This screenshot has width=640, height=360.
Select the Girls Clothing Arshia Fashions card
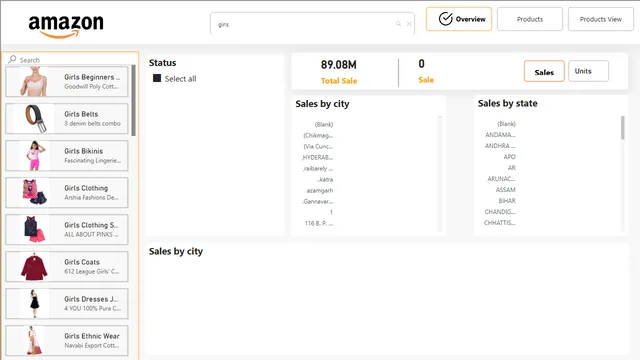pyautogui.click(x=67, y=193)
